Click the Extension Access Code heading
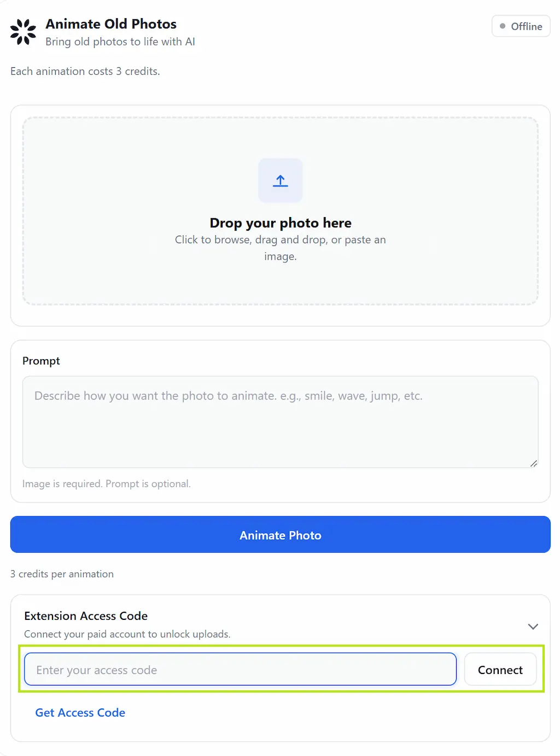Viewport: 560px width, 756px height. tap(86, 616)
